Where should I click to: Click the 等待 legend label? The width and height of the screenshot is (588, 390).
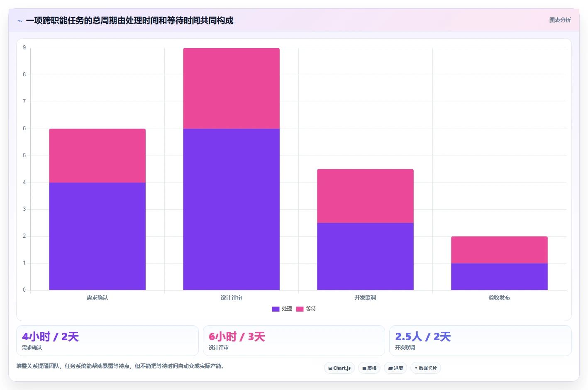point(311,309)
